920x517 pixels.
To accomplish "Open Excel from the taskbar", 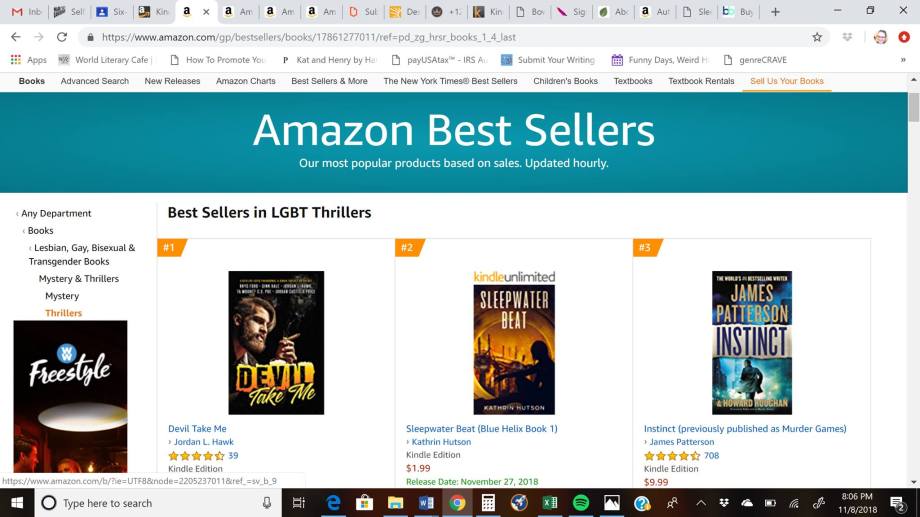I will (550, 503).
